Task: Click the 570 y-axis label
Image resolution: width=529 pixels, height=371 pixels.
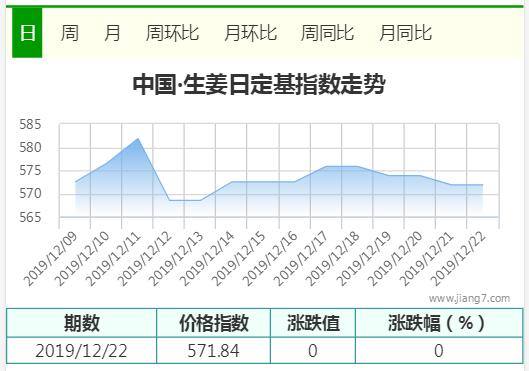Action: [30, 194]
